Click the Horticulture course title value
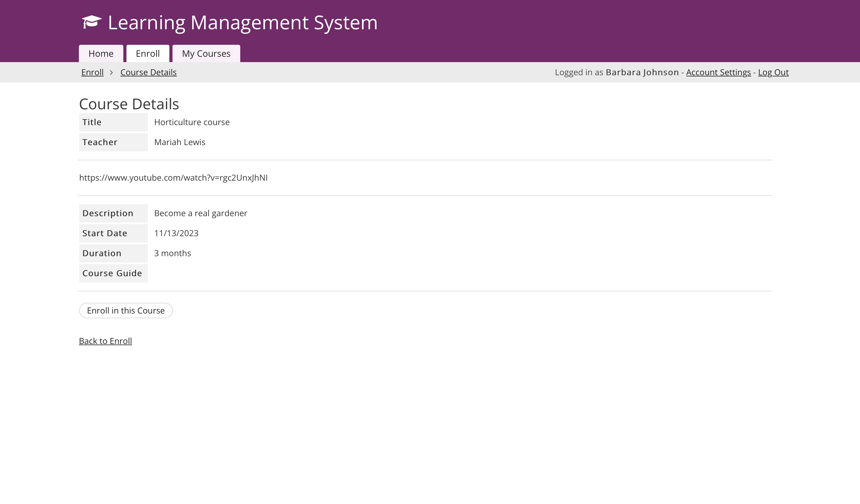Screen dimensions: 860x504 [192, 122]
